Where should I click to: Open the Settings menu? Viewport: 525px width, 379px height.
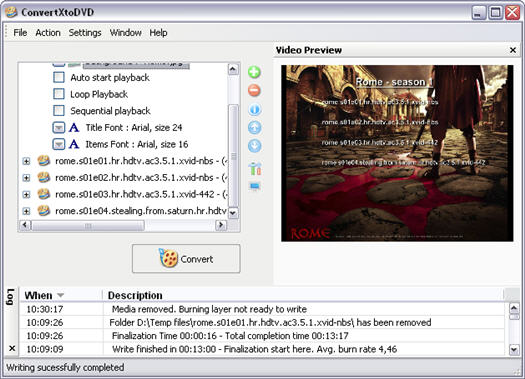click(85, 33)
